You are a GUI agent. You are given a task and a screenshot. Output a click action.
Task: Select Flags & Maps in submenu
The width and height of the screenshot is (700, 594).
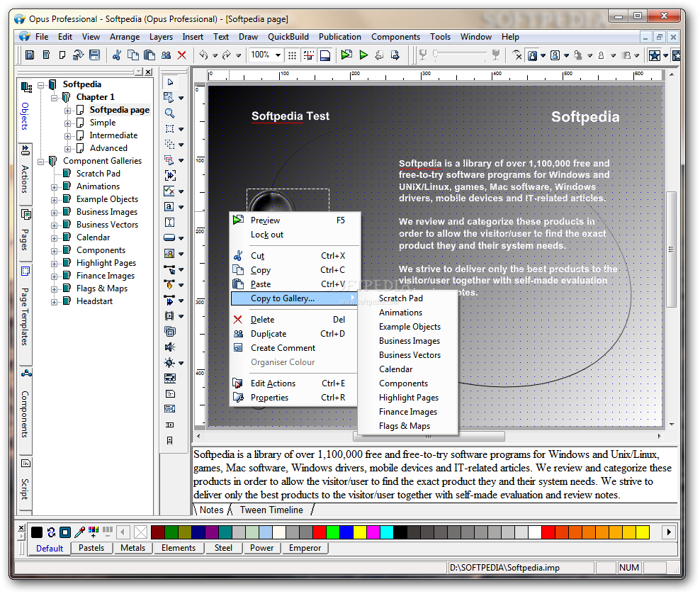(x=404, y=425)
